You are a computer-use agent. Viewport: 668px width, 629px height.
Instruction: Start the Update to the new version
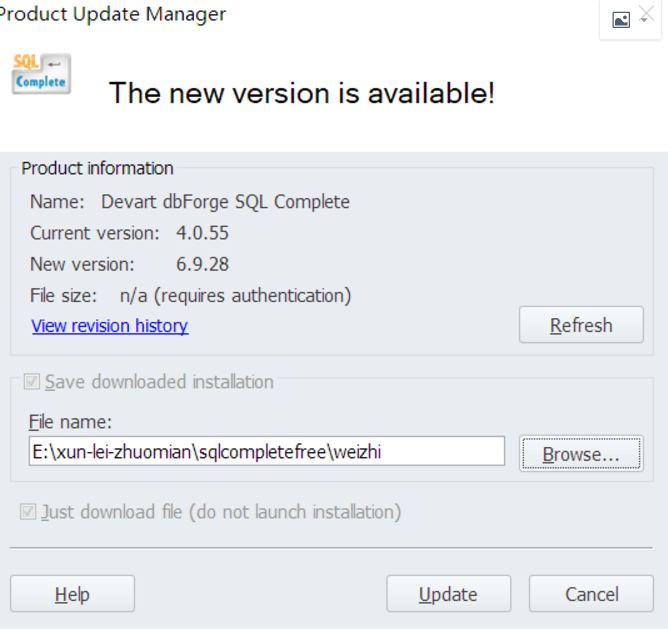448,594
